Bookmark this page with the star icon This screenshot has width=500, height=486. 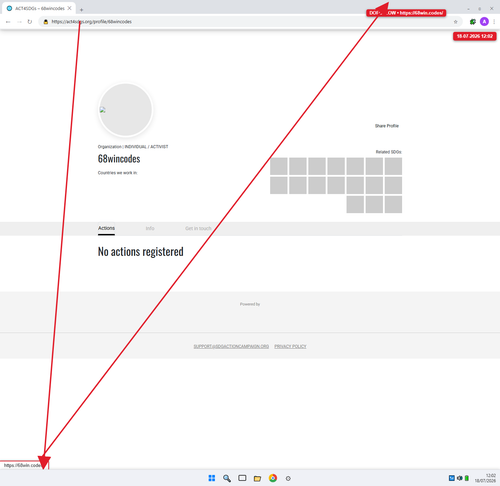pos(455,22)
